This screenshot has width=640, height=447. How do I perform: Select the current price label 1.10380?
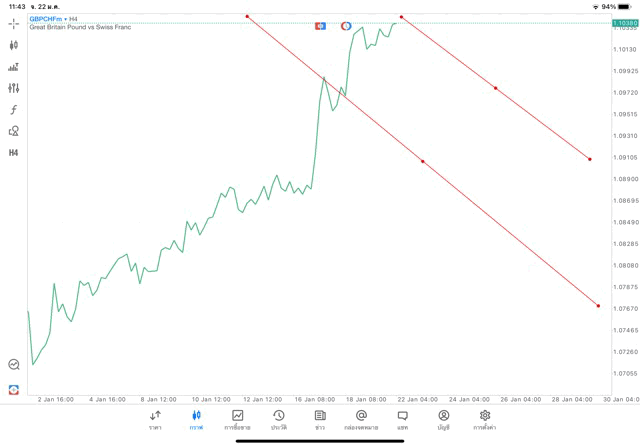pyautogui.click(x=625, y=23)
